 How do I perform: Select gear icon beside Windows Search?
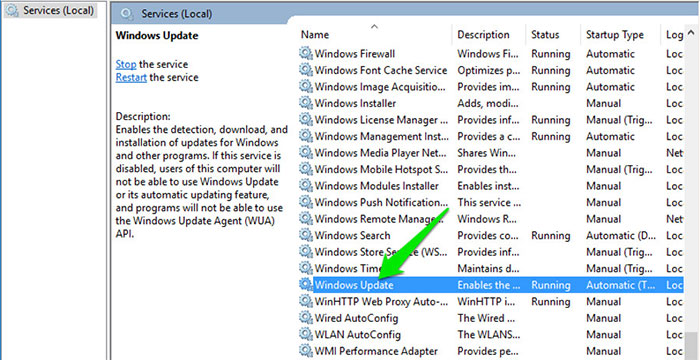305,235
